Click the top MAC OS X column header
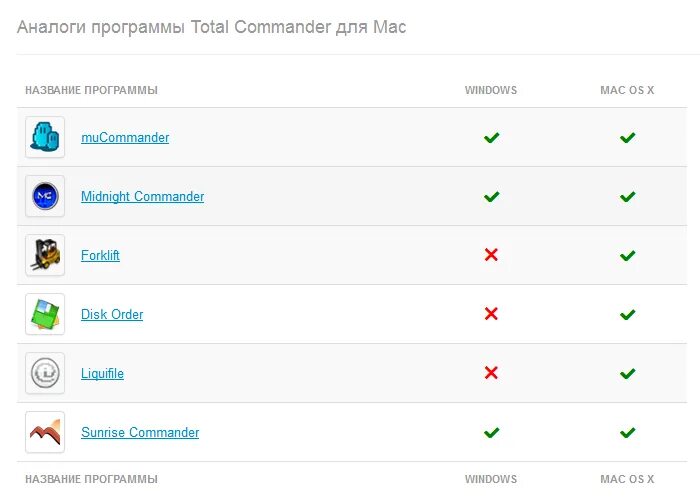 627,90
